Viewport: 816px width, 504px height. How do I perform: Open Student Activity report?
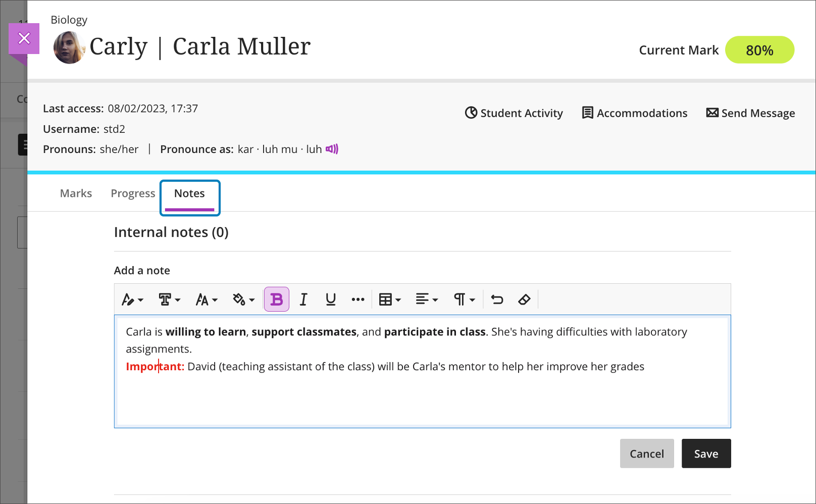514,113
